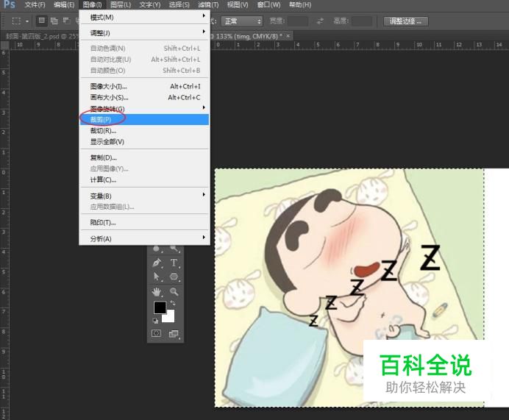Choose 陷印(T)... menu entry
The height and width of the screenshot is (420, 509).
tap(144, 222)
